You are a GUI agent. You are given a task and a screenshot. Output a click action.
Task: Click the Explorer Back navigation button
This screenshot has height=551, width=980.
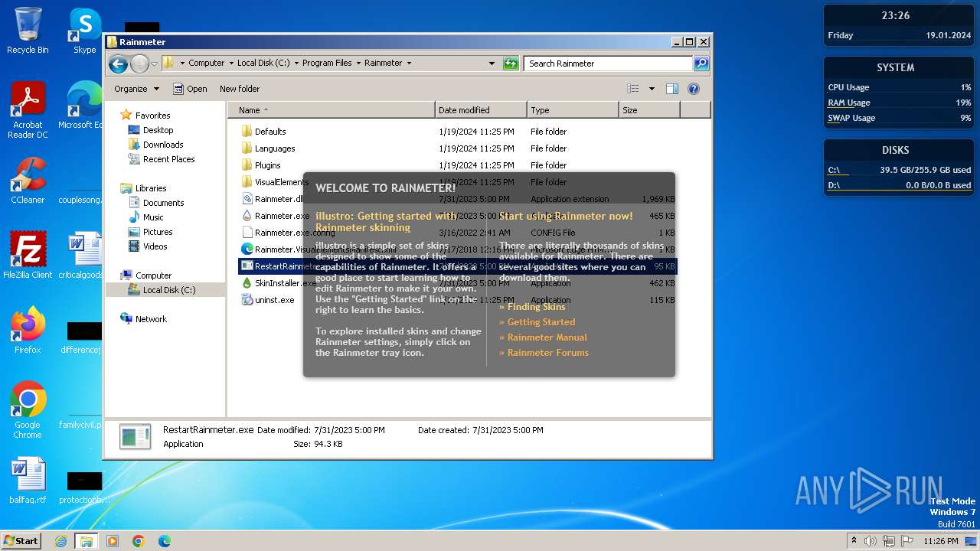(x=118, y=64)
